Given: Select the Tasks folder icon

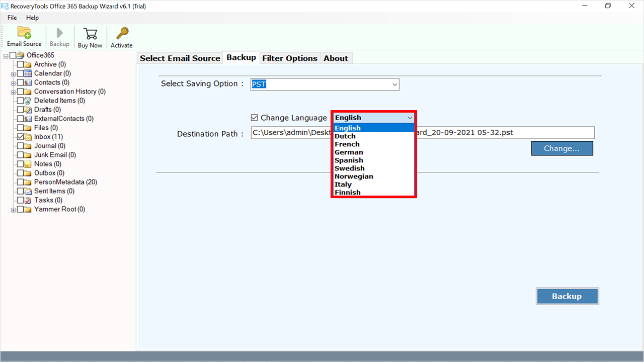Looking at the screenshot, I should [29, 200].
